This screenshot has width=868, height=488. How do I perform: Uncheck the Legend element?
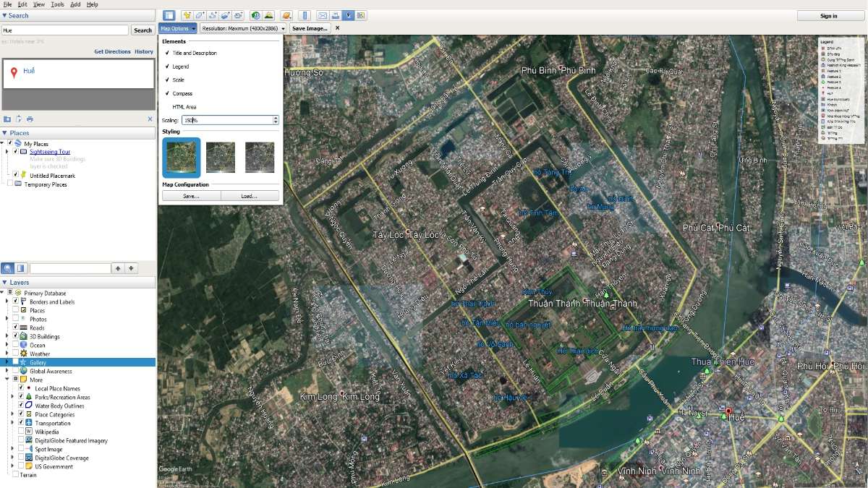click(166, 67)
